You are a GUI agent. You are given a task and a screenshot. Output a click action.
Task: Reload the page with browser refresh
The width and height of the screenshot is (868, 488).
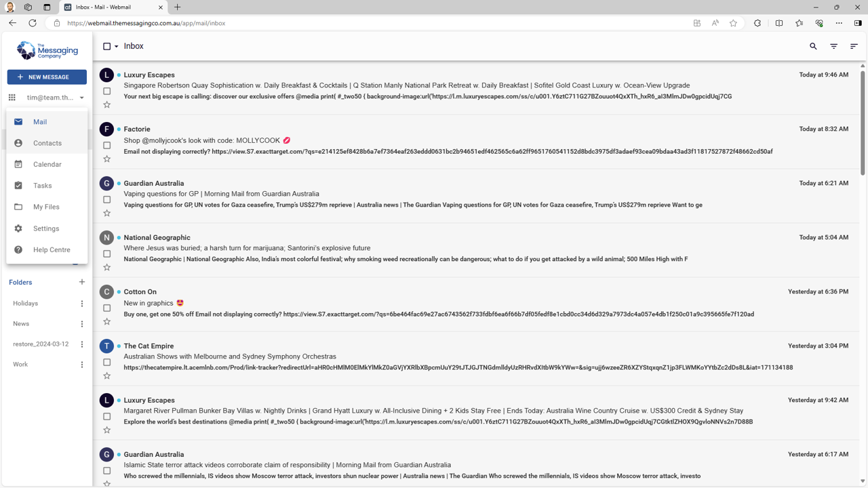[x=33, y=23]
